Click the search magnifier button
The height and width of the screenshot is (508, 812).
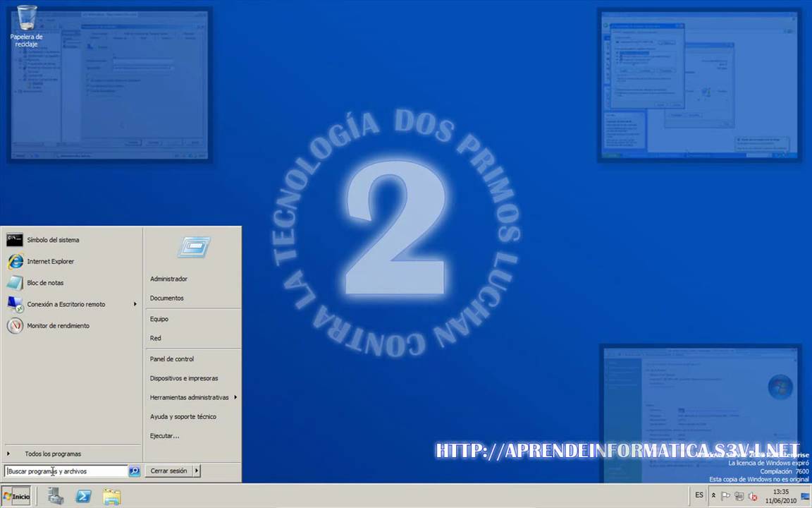[x=134, y=471]
